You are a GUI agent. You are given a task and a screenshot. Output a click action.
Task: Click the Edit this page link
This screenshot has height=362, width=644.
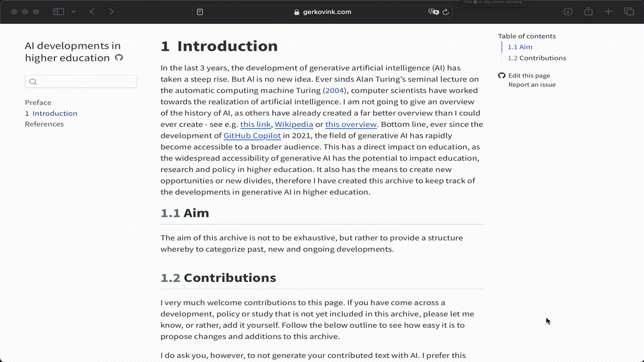529,76
